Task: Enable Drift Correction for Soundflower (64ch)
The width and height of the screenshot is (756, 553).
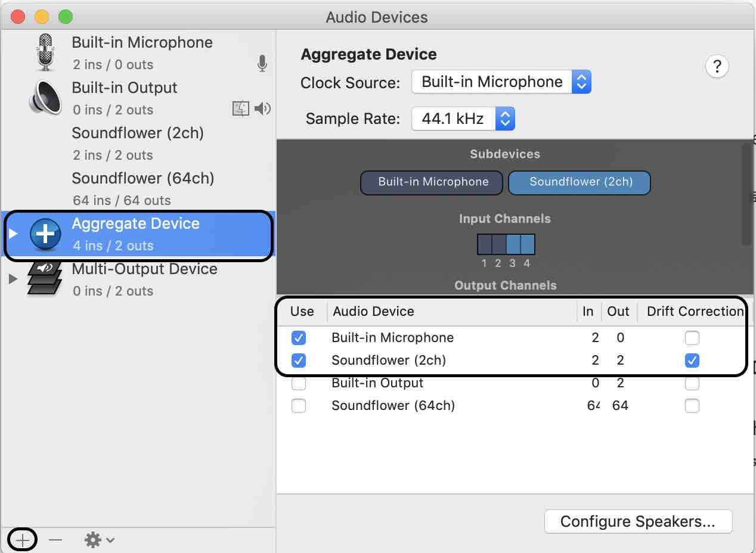Action: coord(692,406)
